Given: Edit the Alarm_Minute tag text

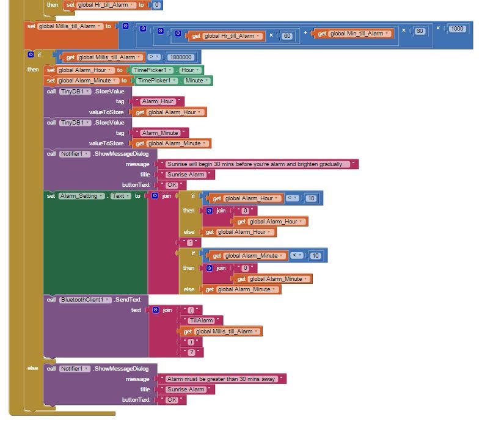Looking at the screenshot, I should (160, 132).
